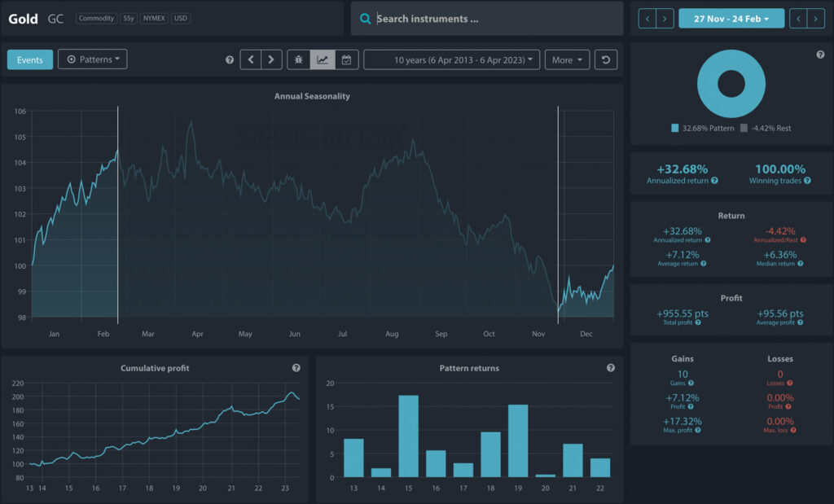The image size is (834, 504).
Task: Click the Commodity tag next to GC
Action: click(x=96, y=18)
